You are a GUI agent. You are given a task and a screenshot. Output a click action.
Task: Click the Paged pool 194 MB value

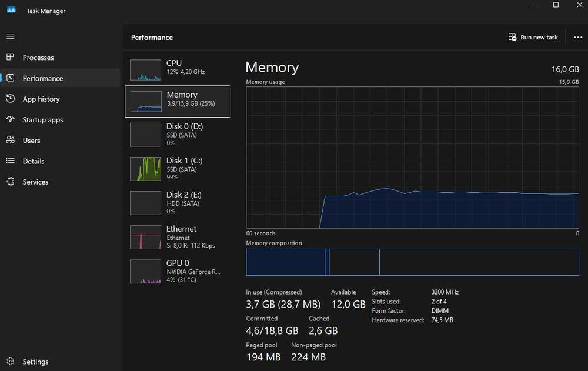pos(263,357)
